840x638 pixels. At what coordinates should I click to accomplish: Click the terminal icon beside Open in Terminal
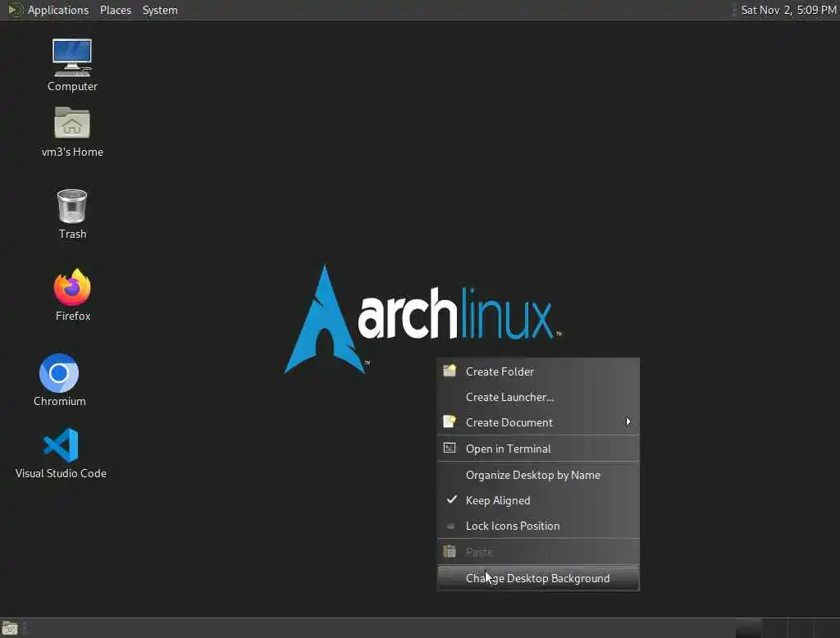(x=450, y=448)
